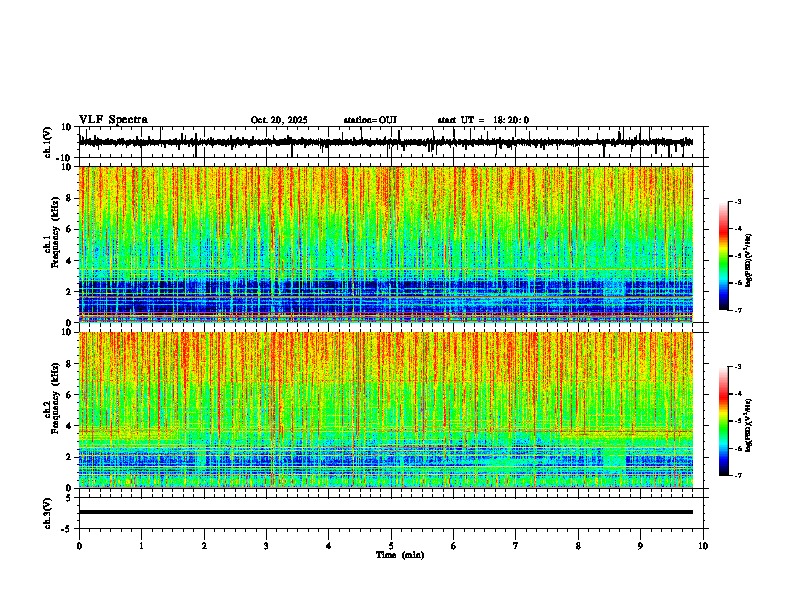Click the "3" minute tick on Time axis
The width and height of the screenshot is (792, 612).
pos(266,546)
